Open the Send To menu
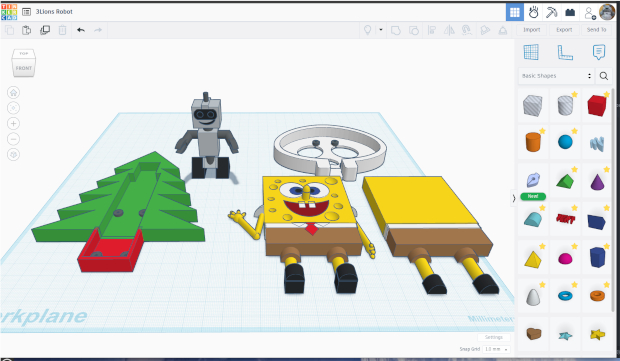Viewport: 620px width, 361px height. [596, 30]
